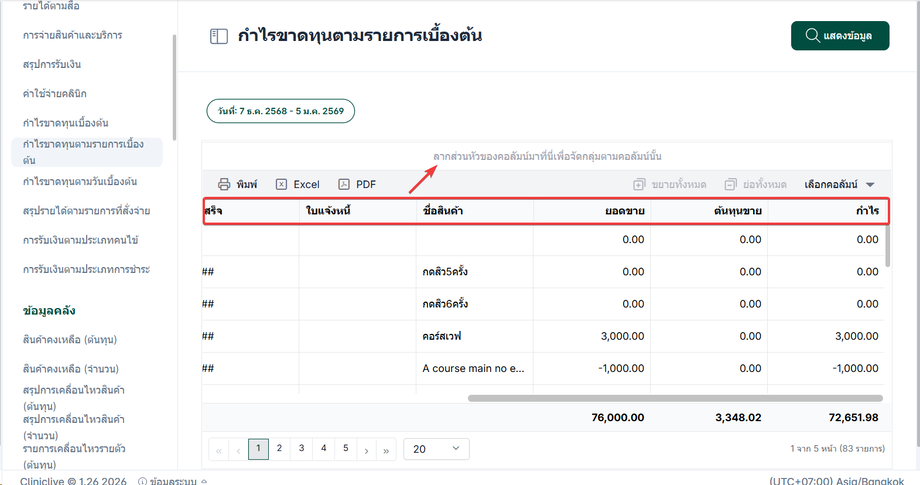This screenshot has width=920, height=485.
Task: Open the system info (ข้อมูลระบบ) icon in footer
Action: point(142,481)
